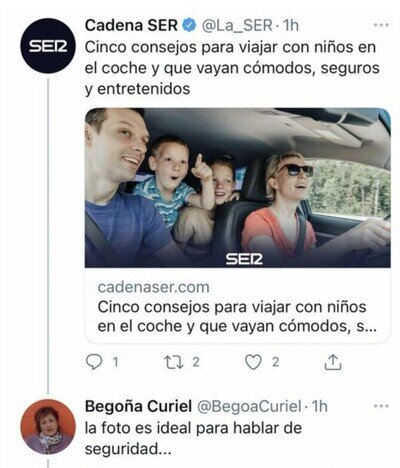Screen dimensions: 400x468
Task: Click the Begoña Curiel display name
Action: coord(138,406)
